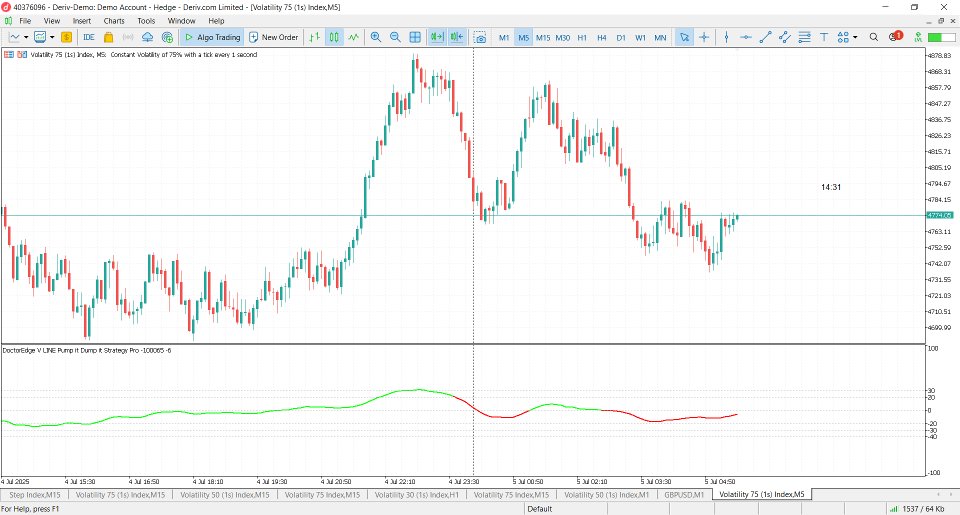The image size is (960, 515).
Task: Open the chart type line icon
Action: click(14, 37)
